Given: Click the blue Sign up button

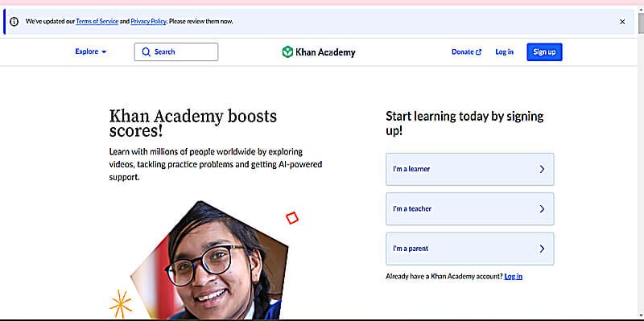Looking at the screenshot, I should point(544,52).
